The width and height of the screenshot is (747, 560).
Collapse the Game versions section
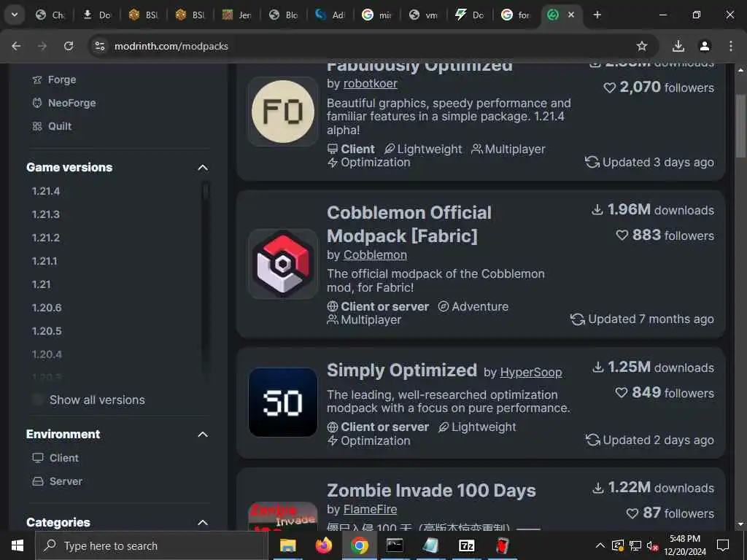[x=203, y=167]
